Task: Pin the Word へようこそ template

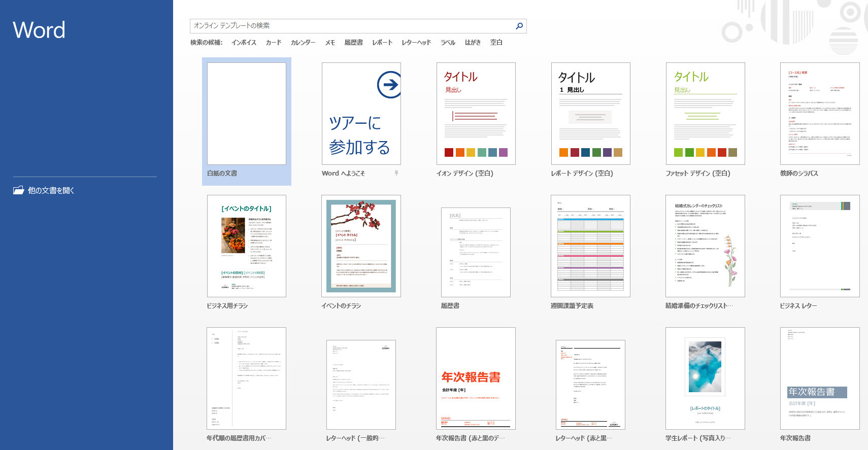Action: (396, 173)
